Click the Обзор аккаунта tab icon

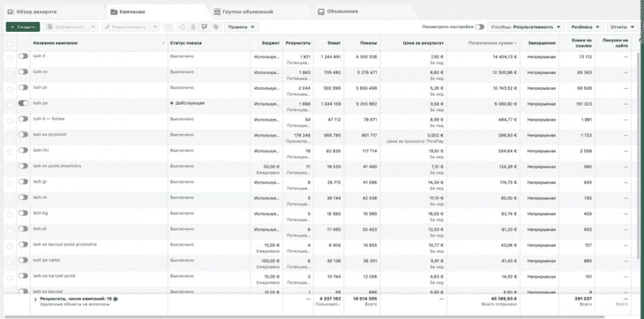(11, 11)
